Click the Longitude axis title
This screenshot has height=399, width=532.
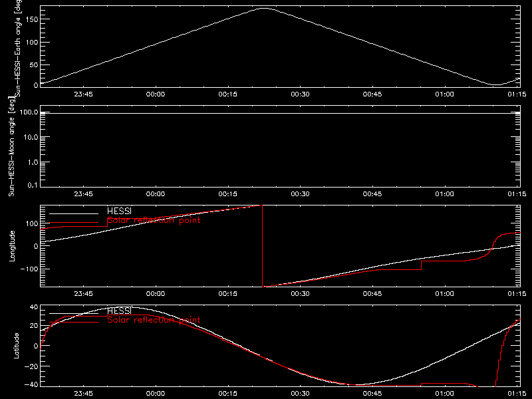click(12, 246)
